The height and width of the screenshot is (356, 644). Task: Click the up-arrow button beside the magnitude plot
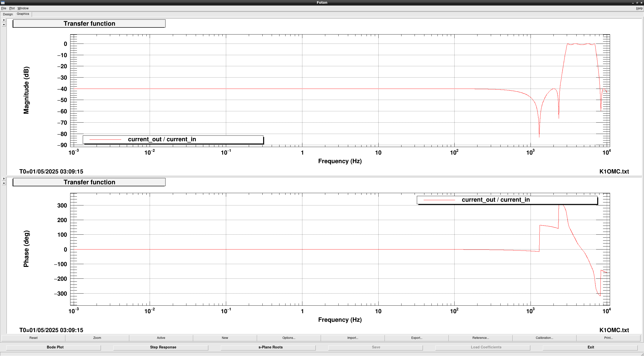click(4, 24)
